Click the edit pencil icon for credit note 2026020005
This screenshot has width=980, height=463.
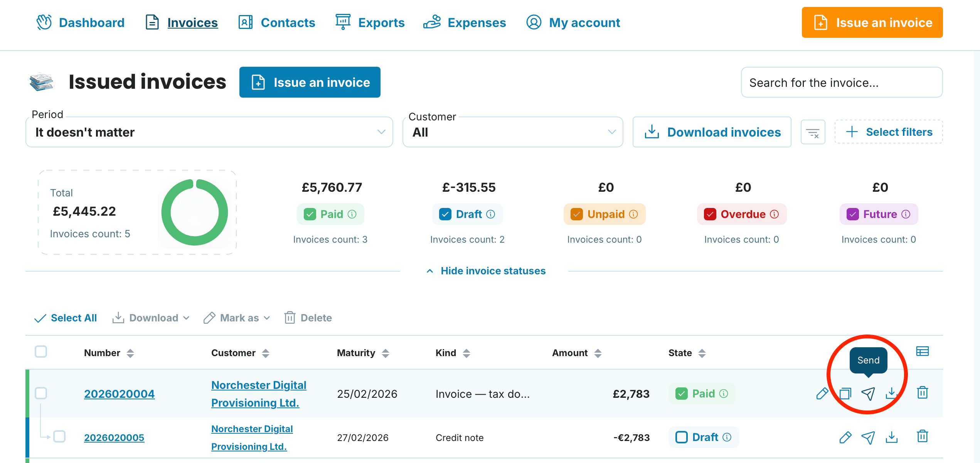coord(845,437)
